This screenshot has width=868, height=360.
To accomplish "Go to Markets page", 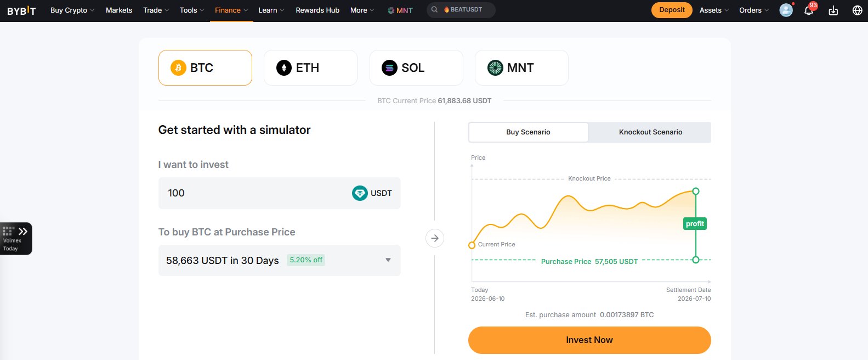I will (119, 10).
